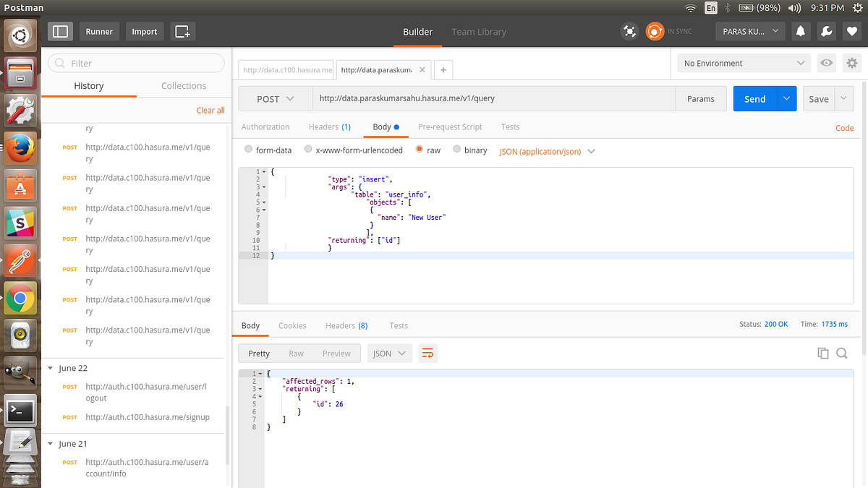Select the raw body radio button
This screenshot has width=868, height=488.
[x=418, y=150]
